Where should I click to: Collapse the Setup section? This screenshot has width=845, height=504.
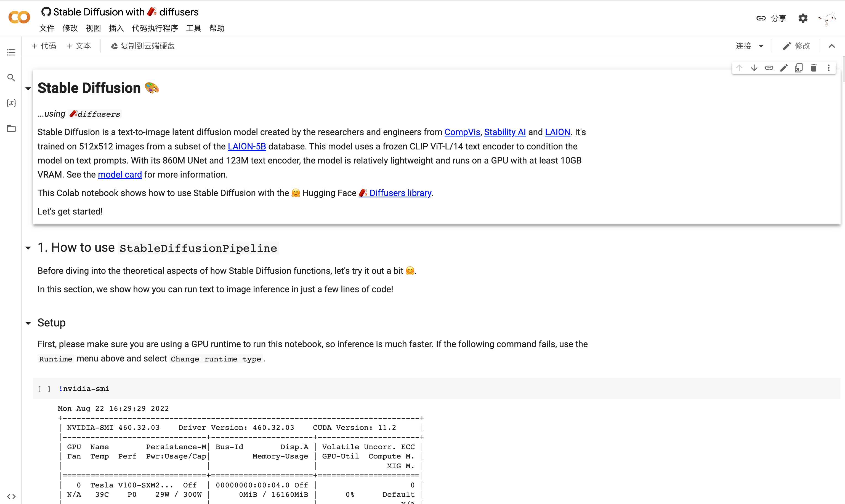pos(28,323)
